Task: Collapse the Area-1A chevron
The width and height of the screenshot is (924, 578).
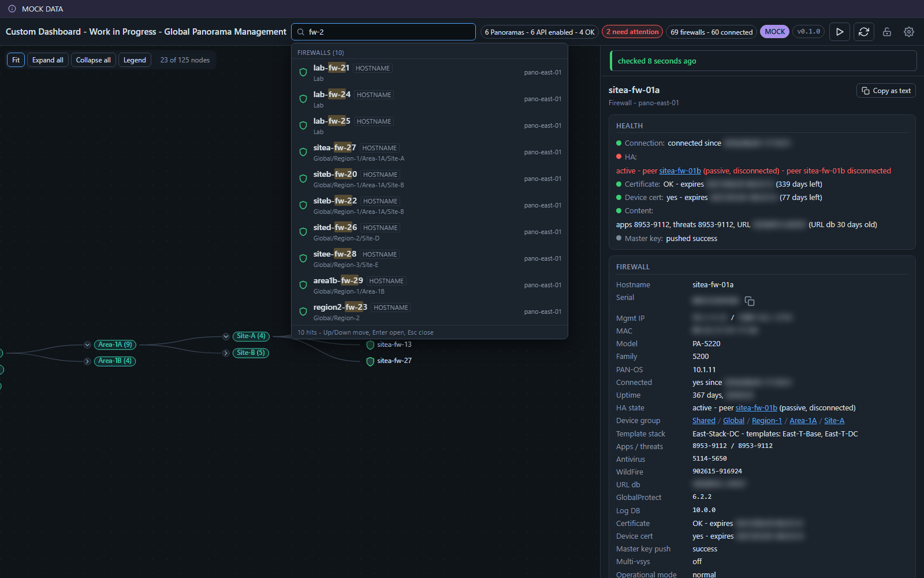Action: (x=87, y=344)
